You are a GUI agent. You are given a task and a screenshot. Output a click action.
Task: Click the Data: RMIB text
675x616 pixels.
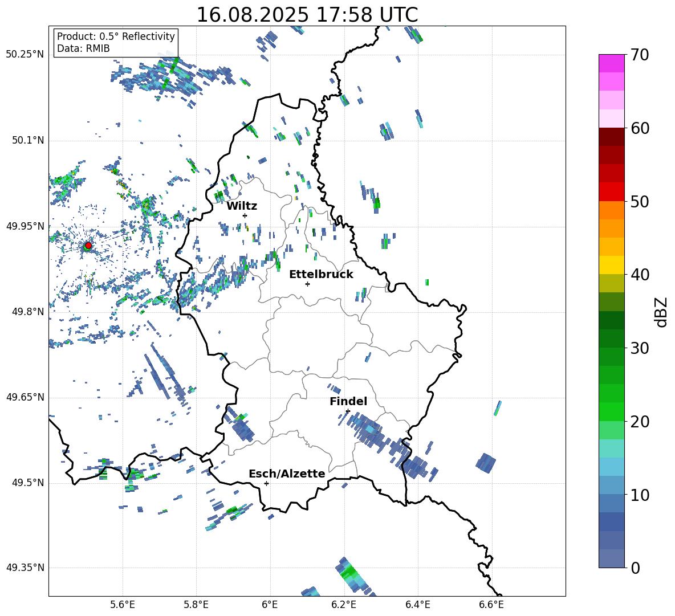pyautogui.click(x=83, y=48)
